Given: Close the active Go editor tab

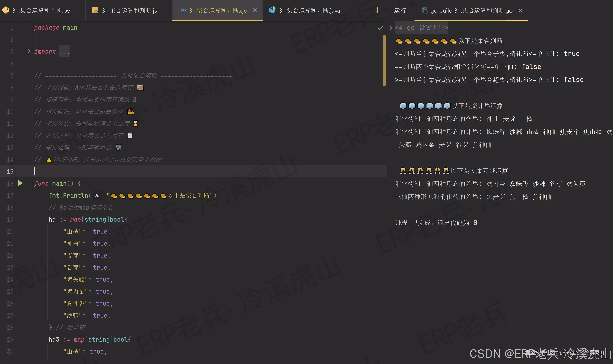Looking at the screenshot, I should (x=255, y=10).
